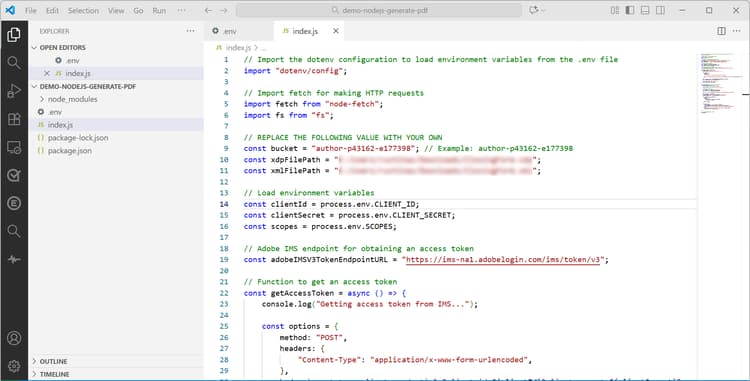Place cursor on 'const clientId' line

tap(331, 204)
